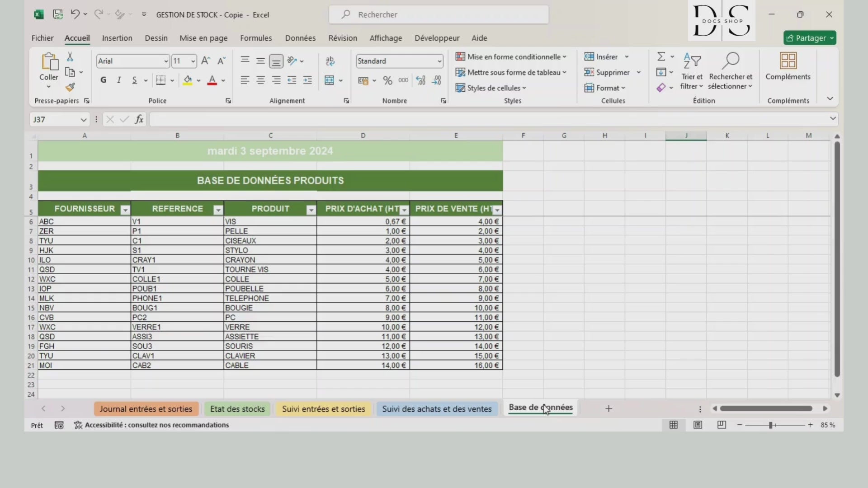Apply thousands separator 000 format
The height and width of the screenshot is (488, 868).
point(403,80)
